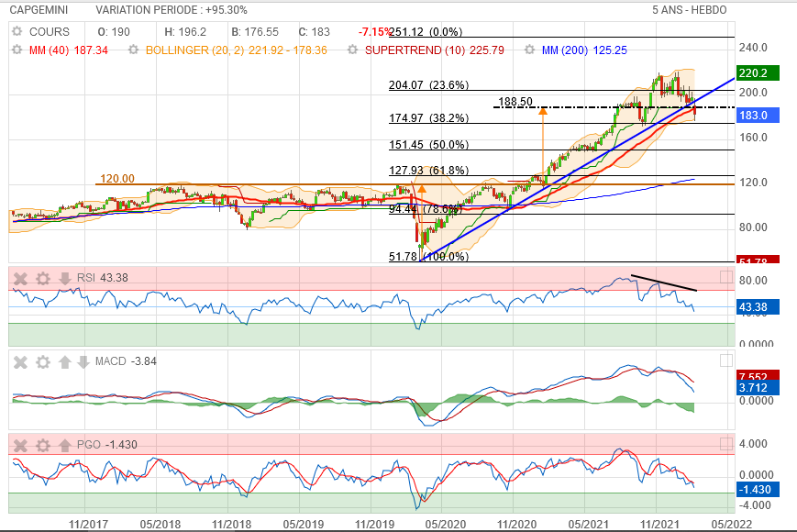The width and height of the screenshot is (797, 532).
Task: Click the red 7.552 MACD axis tag
Action: (x=758, y=375)
